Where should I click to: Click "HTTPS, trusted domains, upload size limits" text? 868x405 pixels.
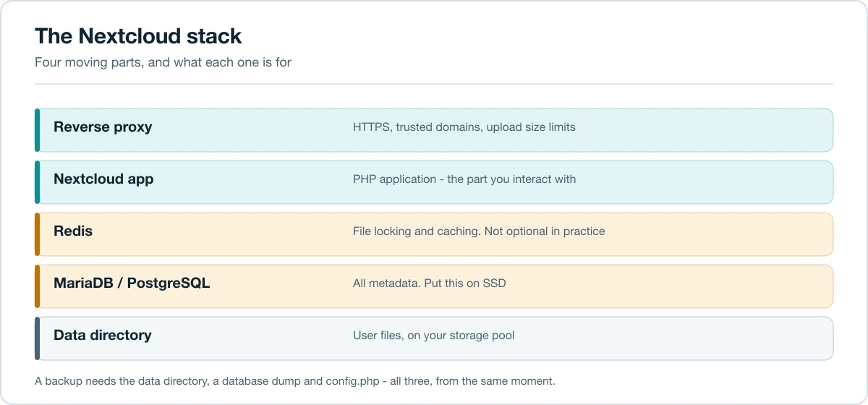coord(464,127)
